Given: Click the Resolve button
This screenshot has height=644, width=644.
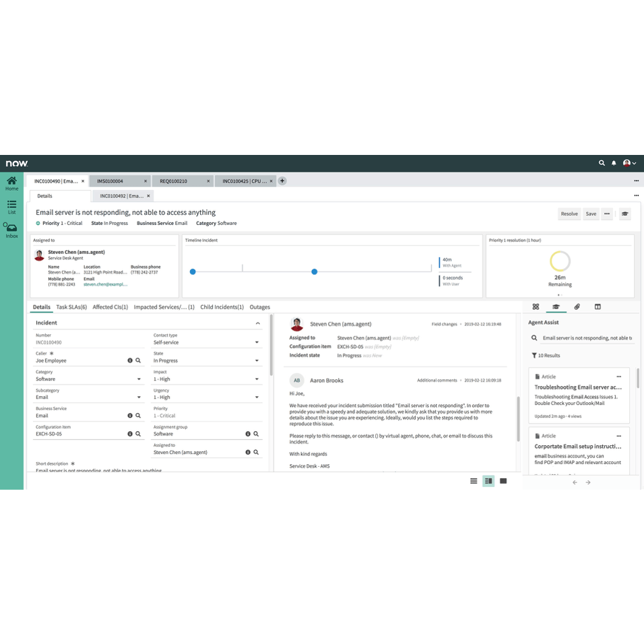Looking at the screenshot, I should tap(569, 214).
